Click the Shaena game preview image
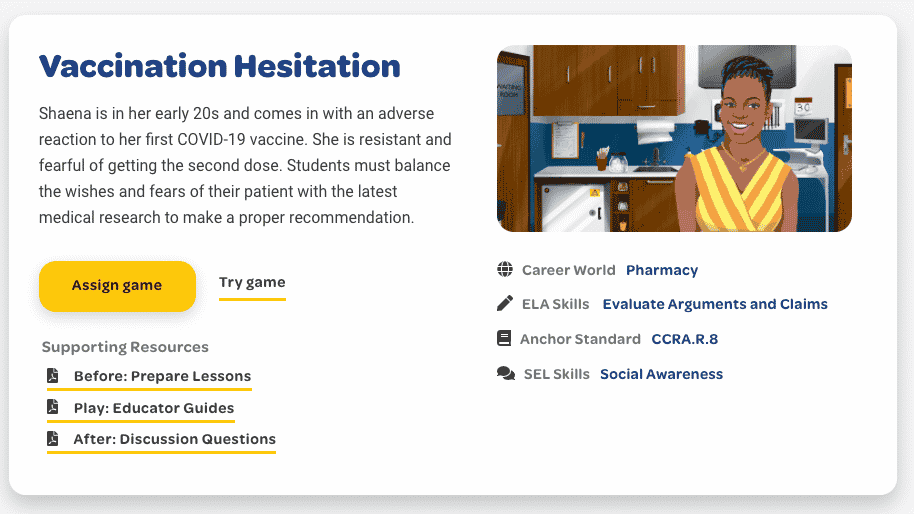Viewport: 914px width, 514px height. (x=674, y=139)
